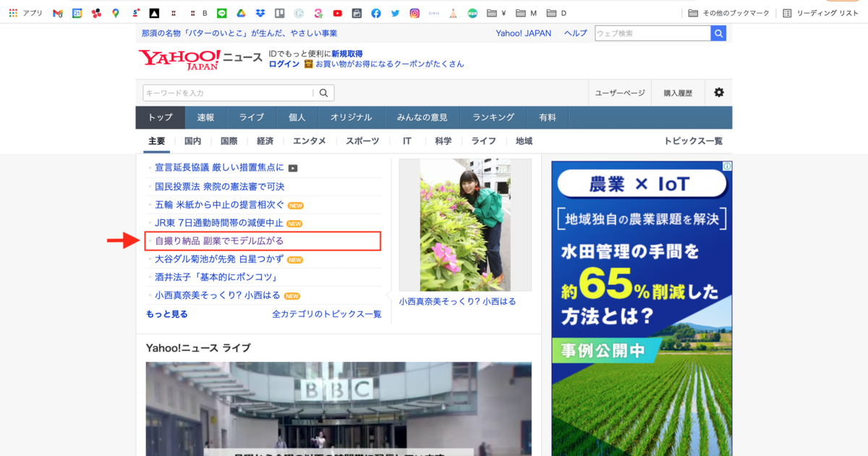This screenshot has height=456, width=868.
Task: Click the Yahoo! JAPAN news logo
Action: 179,59
